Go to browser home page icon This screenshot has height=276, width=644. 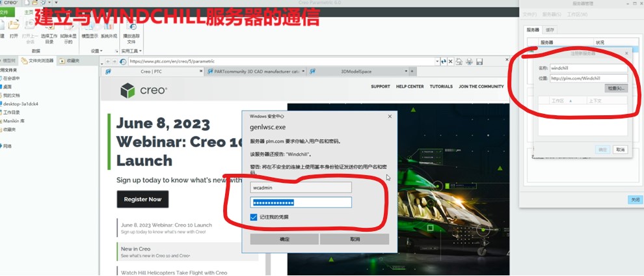459,62
